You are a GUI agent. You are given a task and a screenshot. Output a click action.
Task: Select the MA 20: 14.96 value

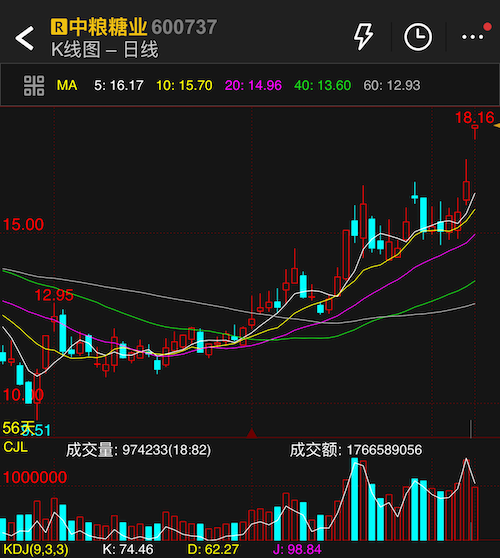tap(253, 85)
